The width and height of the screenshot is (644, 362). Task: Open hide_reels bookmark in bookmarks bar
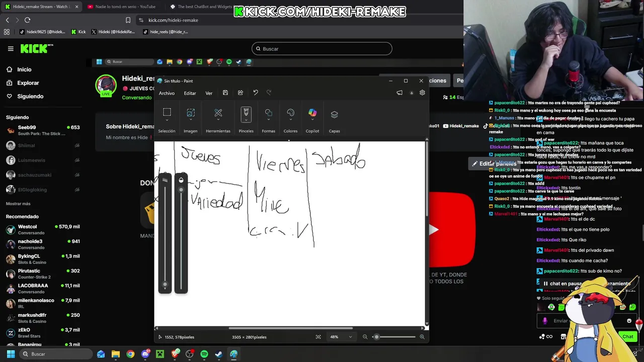click(166, 32)
